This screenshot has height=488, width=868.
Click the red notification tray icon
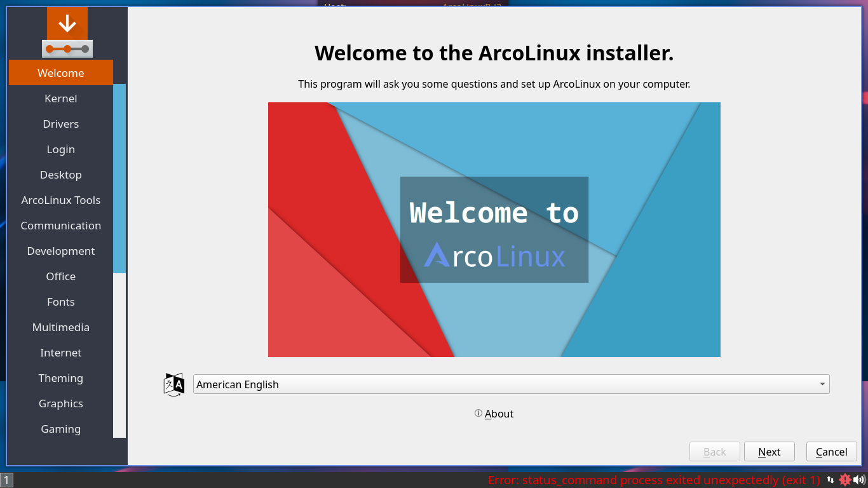(845, 480)
